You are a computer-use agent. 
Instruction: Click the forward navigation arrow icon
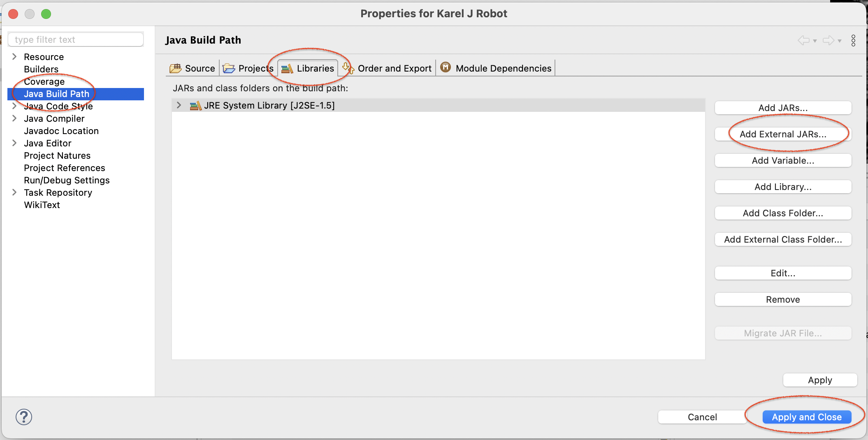click(x=829, y=40)
